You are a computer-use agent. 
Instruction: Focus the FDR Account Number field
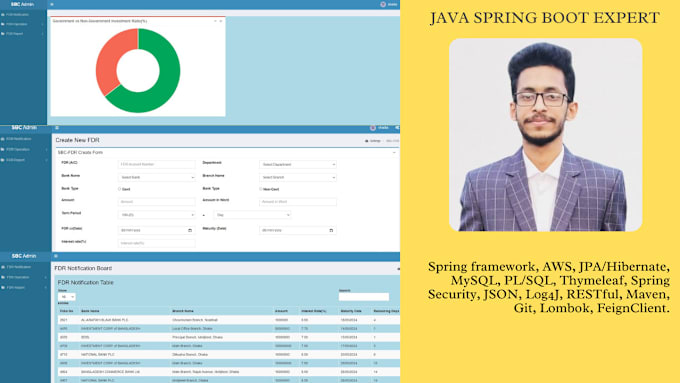(157, 164)
